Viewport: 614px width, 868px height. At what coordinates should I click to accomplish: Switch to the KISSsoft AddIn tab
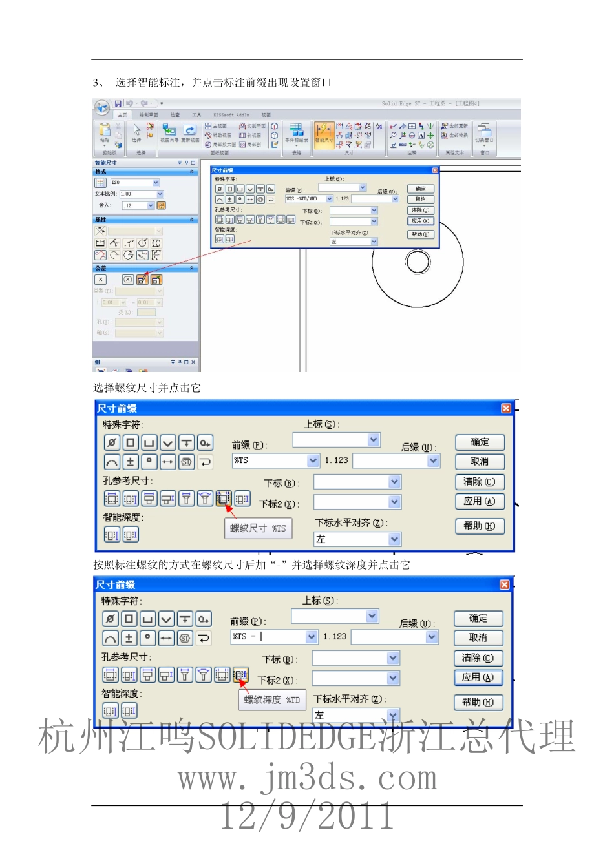tap(231, 115)
